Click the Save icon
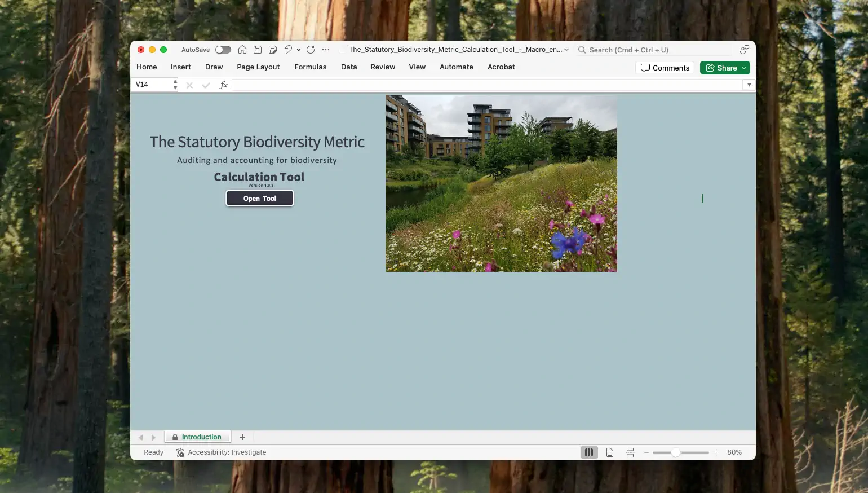Viewport: 868px width, 493px height. (258, 50)
